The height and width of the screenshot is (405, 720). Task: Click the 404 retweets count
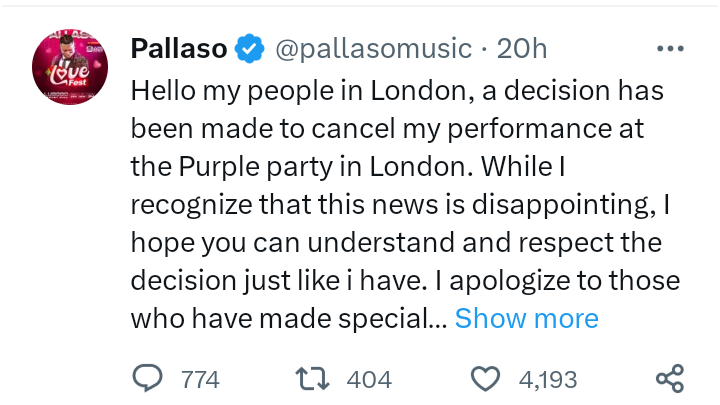[369, 379]
